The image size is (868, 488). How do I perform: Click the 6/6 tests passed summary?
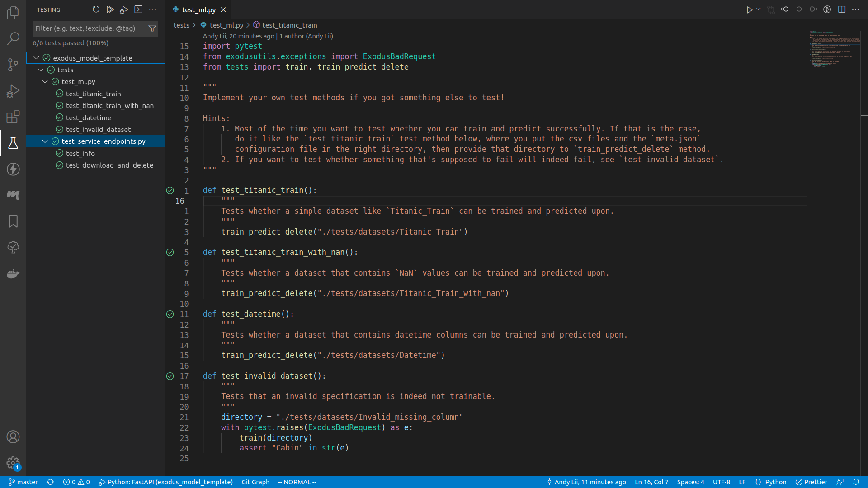[71, 43]
